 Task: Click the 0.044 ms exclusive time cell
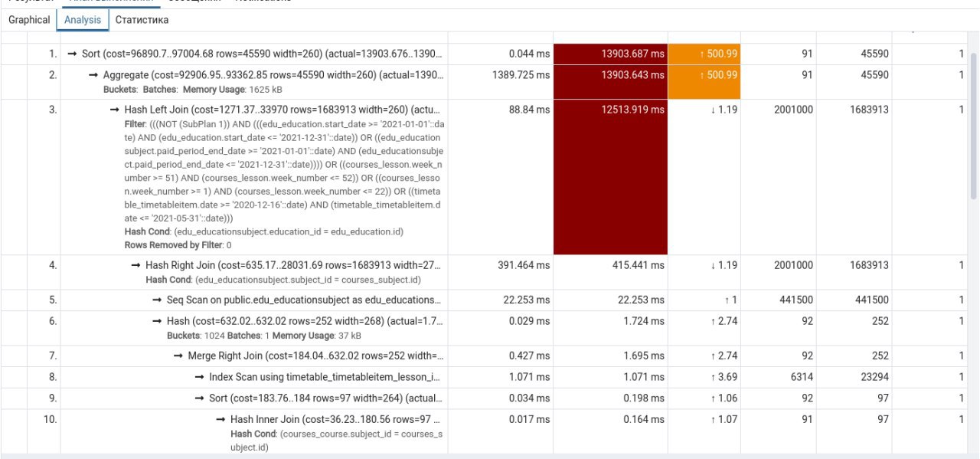point(501,54)
